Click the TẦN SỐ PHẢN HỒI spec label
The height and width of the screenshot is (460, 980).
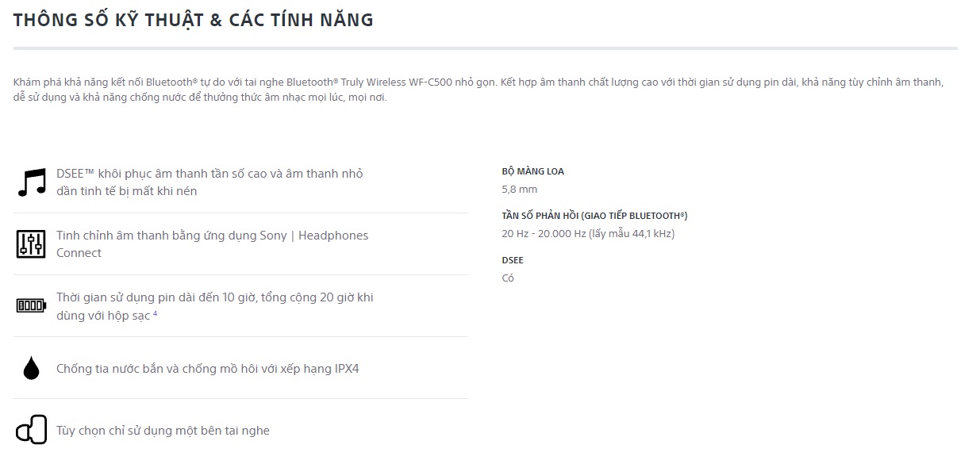pos(594,216)
